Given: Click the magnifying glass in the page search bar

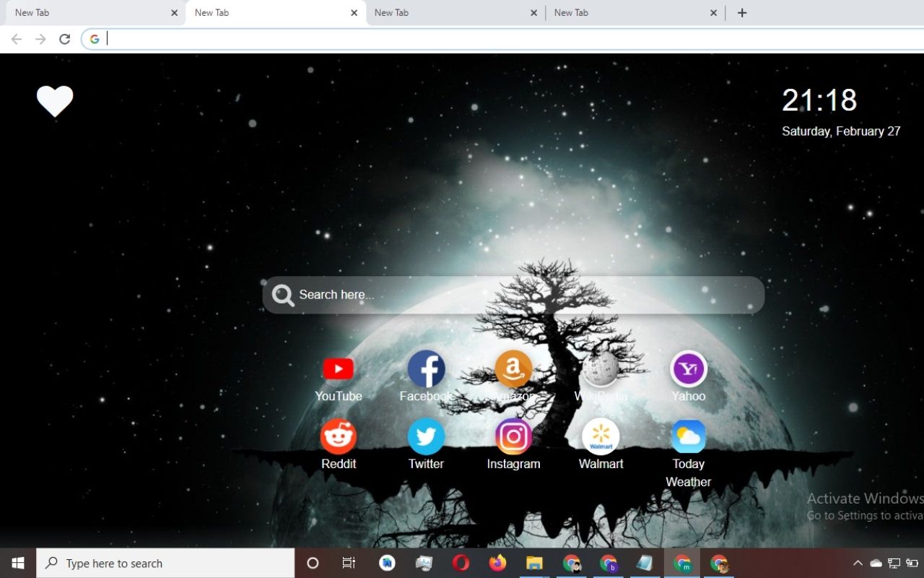Looking at the screenshot, I should pos(282,295).
